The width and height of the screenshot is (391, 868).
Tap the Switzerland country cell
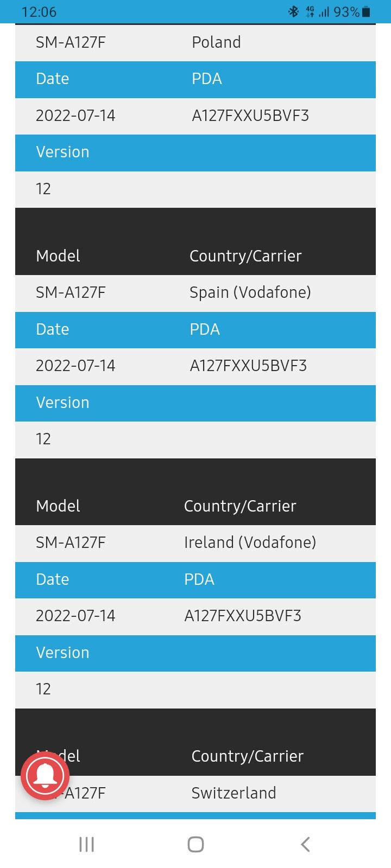pos(234,793)
